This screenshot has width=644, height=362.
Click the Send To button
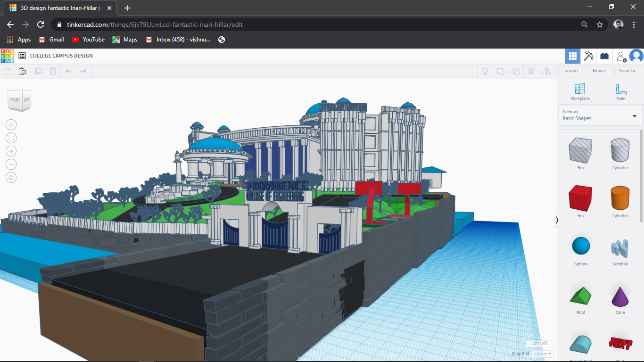[627, 71]
